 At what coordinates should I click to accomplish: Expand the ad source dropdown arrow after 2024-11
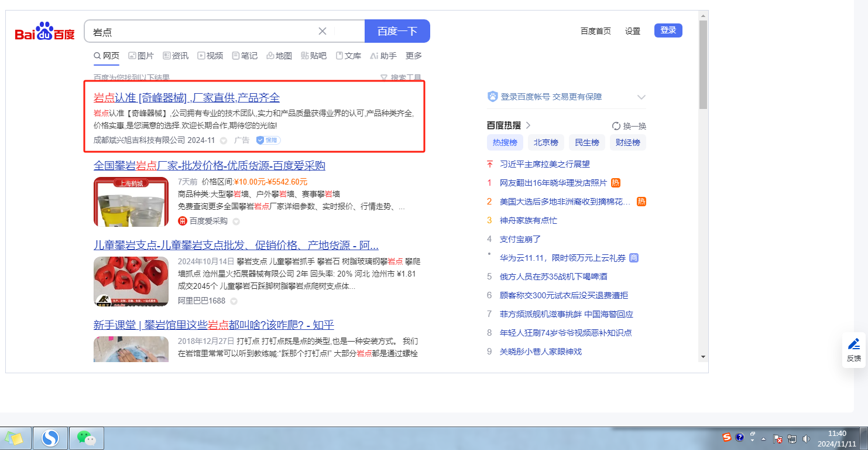224,141
